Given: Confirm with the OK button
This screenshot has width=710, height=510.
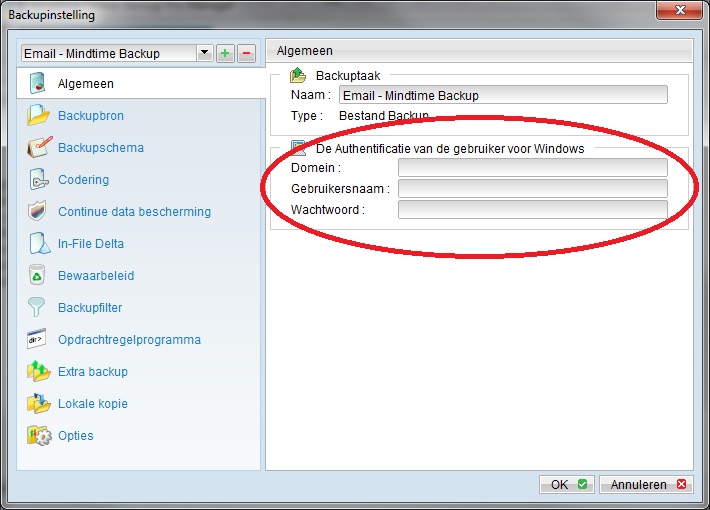Looking at the screenshot, I should click(x=567, y=484).
